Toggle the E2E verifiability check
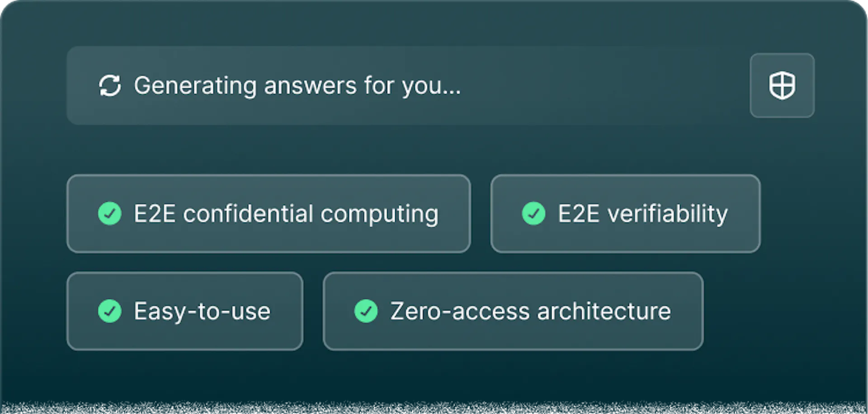The height and width of the screenshot is (414, 868). point(533,213)
